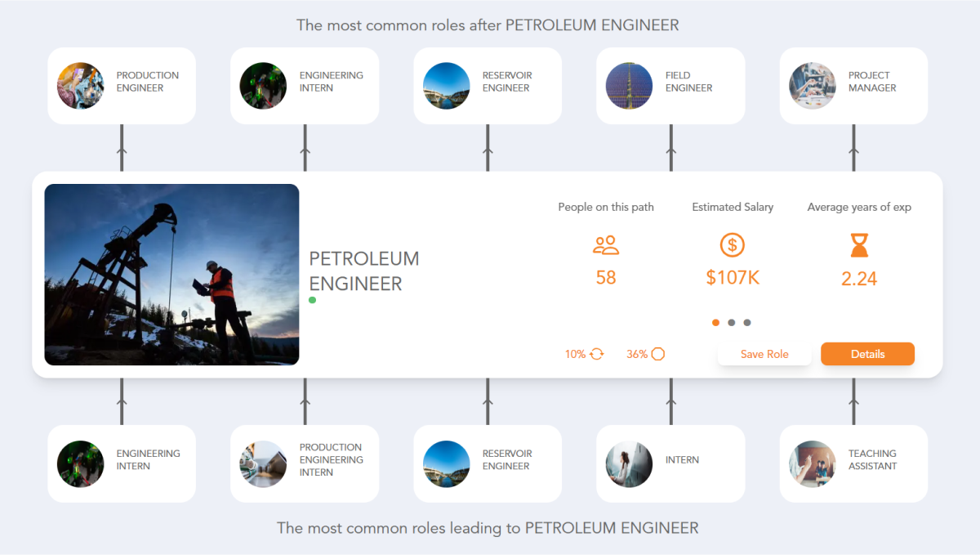Click the Field Engineer circular photo icon
Viewport: 980px width, 555px height.
tap(629, 86)
